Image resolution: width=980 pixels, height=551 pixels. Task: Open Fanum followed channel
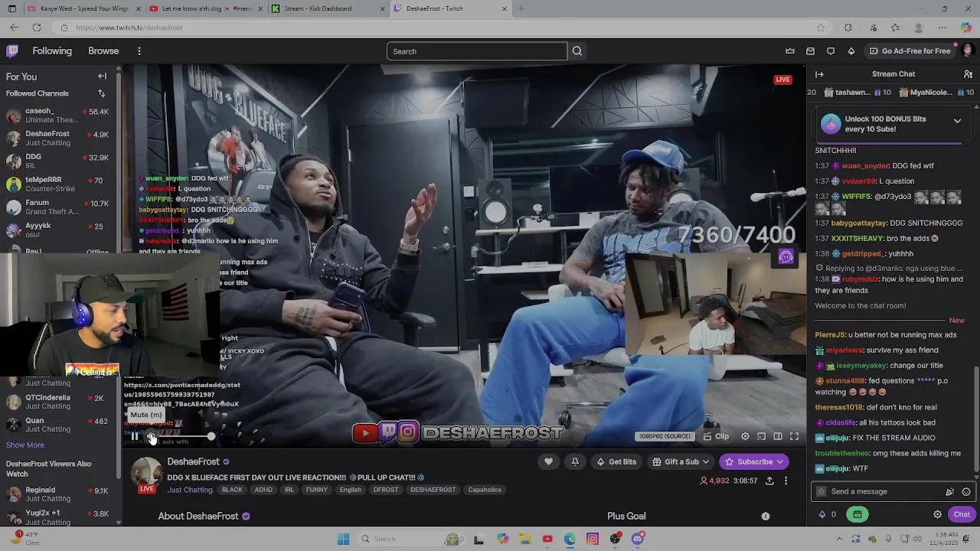coord(58,207)
